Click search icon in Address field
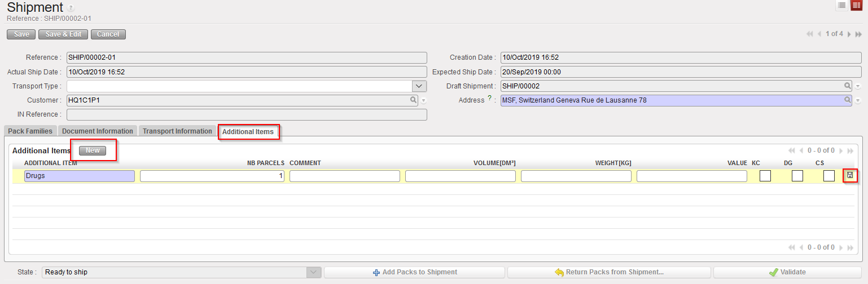 (x=847, y=100)
